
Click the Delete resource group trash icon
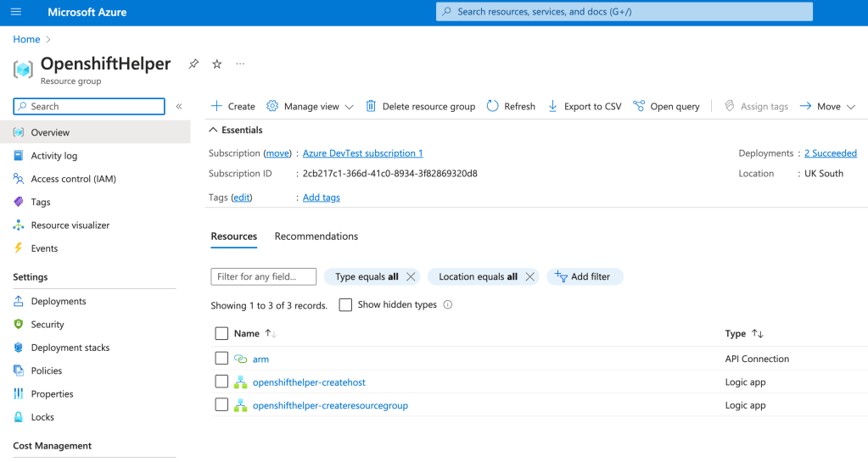[x=370, y=106]
